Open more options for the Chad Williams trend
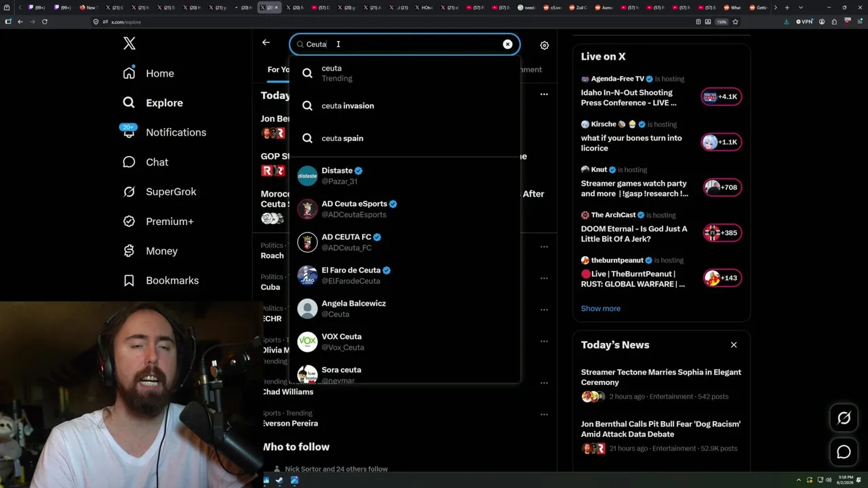The width and height of the screenshot is (868, 488). click(x=544, y=383)
